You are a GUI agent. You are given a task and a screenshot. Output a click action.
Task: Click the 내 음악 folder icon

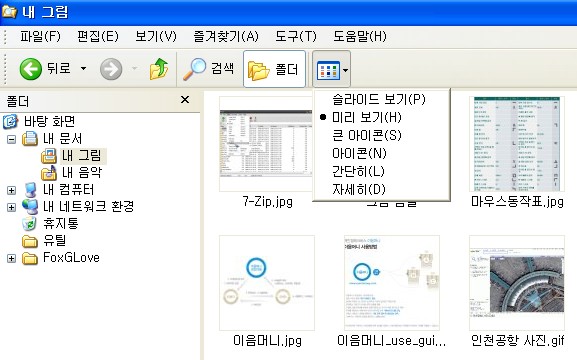[49, 173]
